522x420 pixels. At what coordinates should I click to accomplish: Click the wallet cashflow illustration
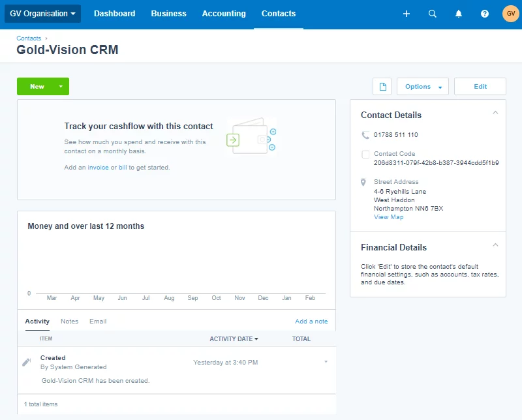click(251, 136)
